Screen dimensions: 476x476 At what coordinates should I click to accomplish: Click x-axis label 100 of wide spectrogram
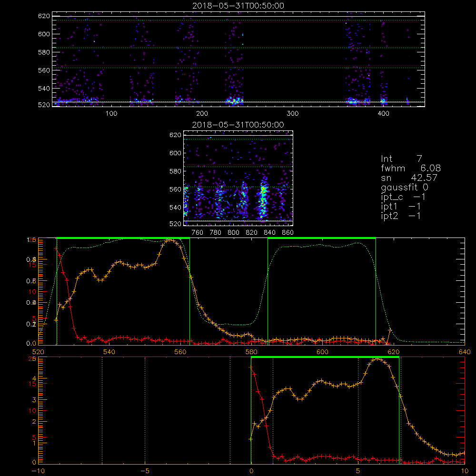click(x=111, y=114)
